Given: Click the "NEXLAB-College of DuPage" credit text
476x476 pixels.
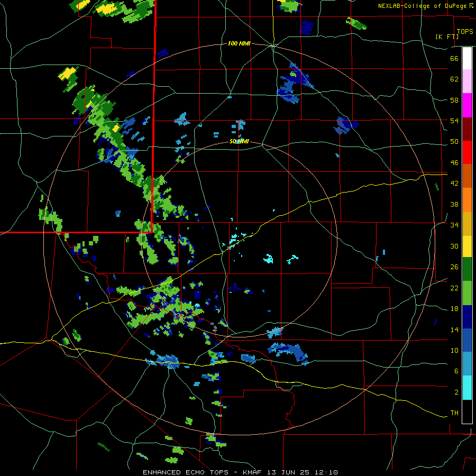Looking at the screenshot, I should click(422, 6).
